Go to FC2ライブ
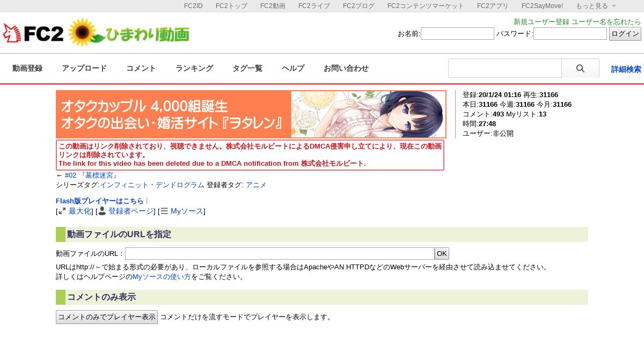 (x=314, y=6)
